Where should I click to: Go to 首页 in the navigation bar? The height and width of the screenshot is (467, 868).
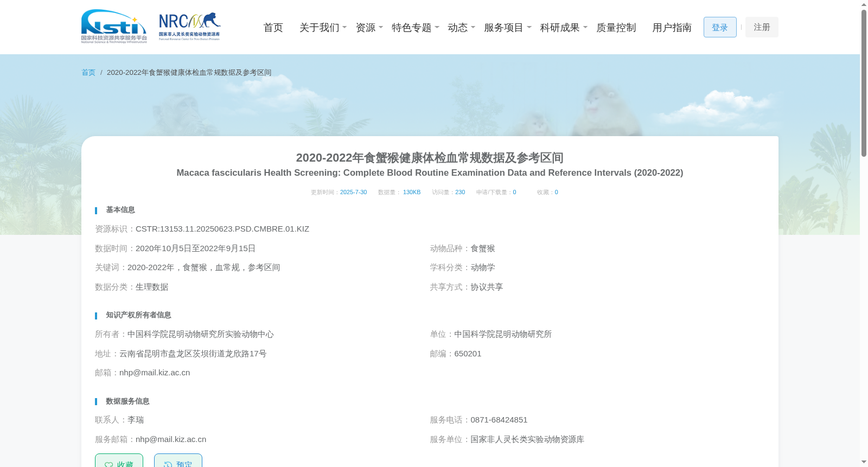click(273, 28)
